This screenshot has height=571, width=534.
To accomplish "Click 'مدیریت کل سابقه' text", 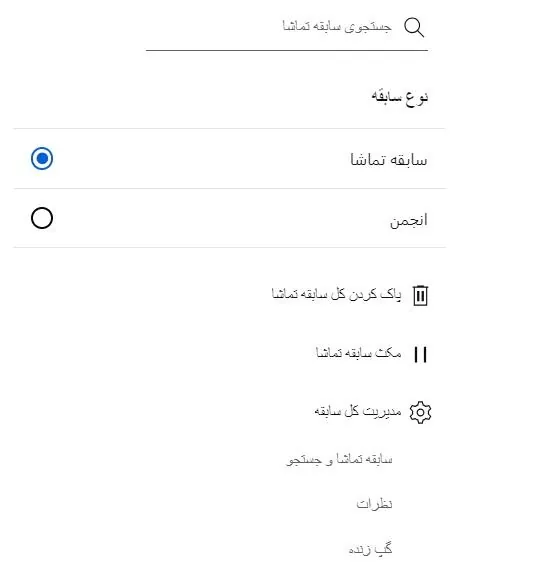I will pos(358,411).
